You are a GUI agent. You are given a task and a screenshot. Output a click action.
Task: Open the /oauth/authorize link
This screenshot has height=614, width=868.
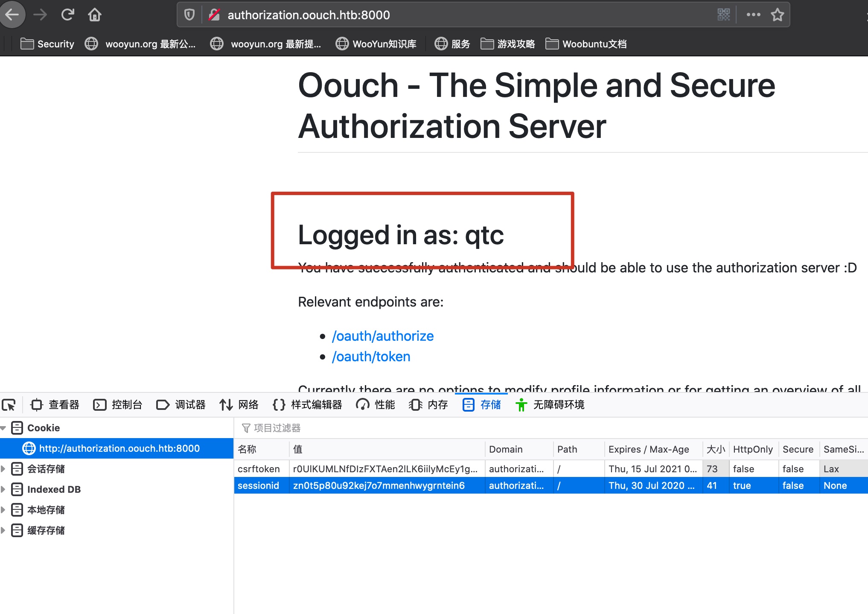click(382, 336)
